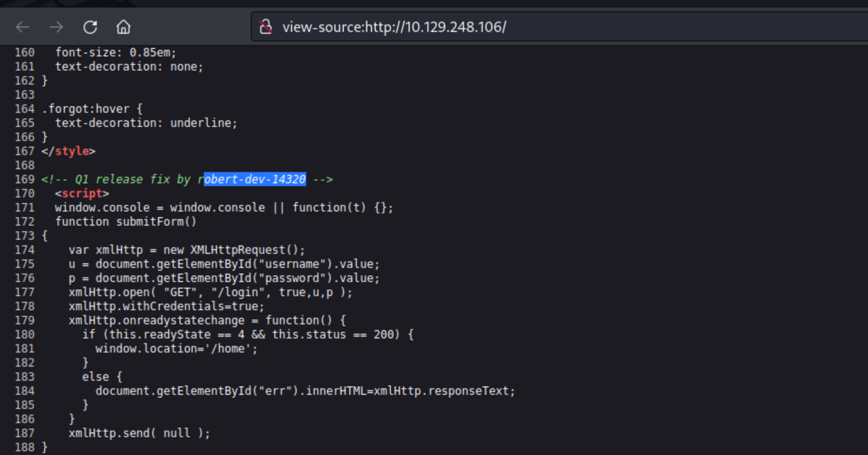Click the text-decoration: underline declaration
Image resolution: width=868 pixels, height=455 pixels.
[146, 123]
